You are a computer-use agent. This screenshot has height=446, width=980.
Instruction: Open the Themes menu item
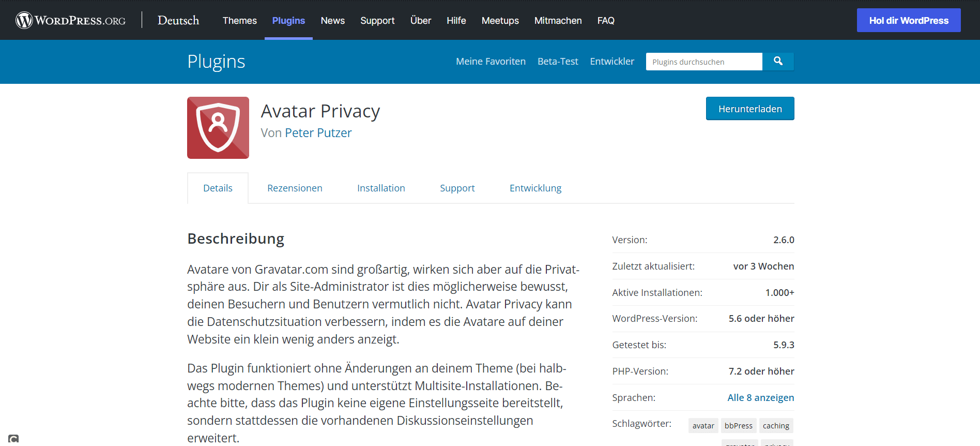240,20
